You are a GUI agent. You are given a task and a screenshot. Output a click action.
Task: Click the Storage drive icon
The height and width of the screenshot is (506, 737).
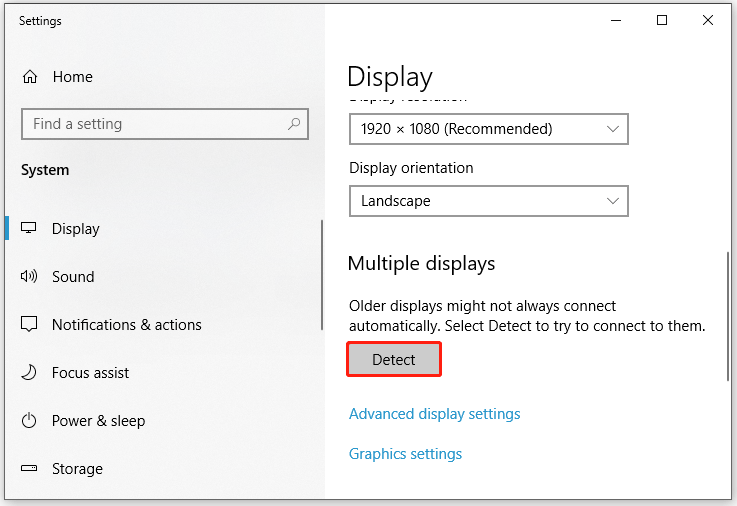(x=29, y=468)
